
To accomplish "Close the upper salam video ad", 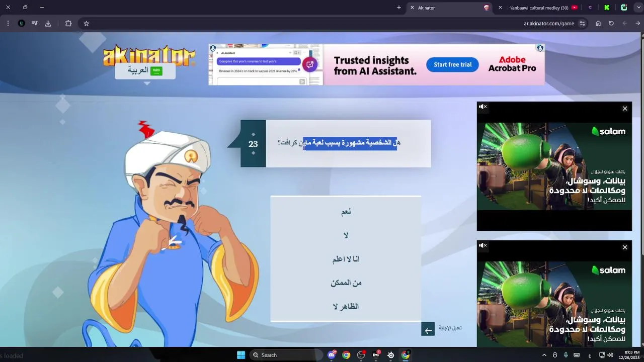I will (625, 109).
